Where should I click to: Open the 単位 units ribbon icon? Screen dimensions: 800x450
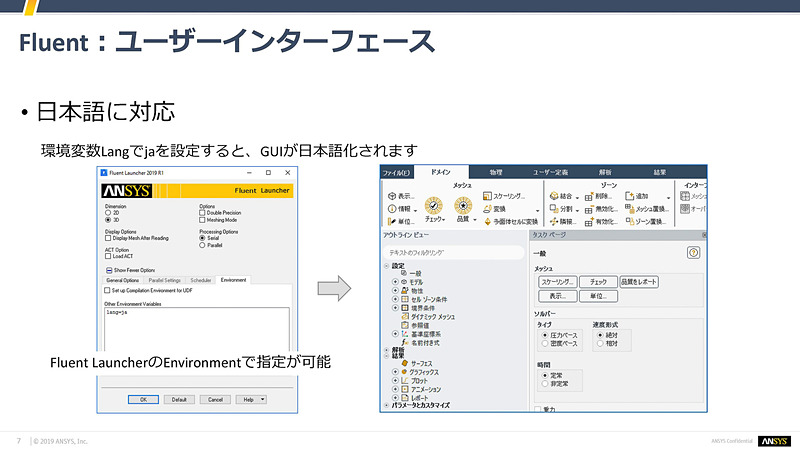click(x=392, y=221)
